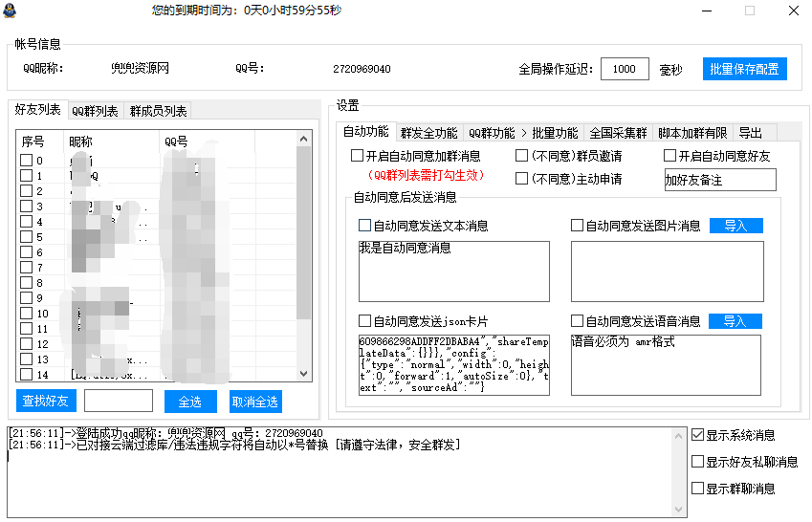This screenshot has height=522, width=812.
Task: Click 导入 button for voice message
Action: pos(735,321)
